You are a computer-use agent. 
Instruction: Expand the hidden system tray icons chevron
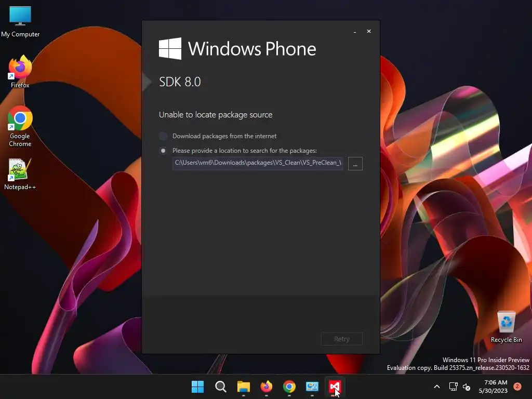[437, 387]
